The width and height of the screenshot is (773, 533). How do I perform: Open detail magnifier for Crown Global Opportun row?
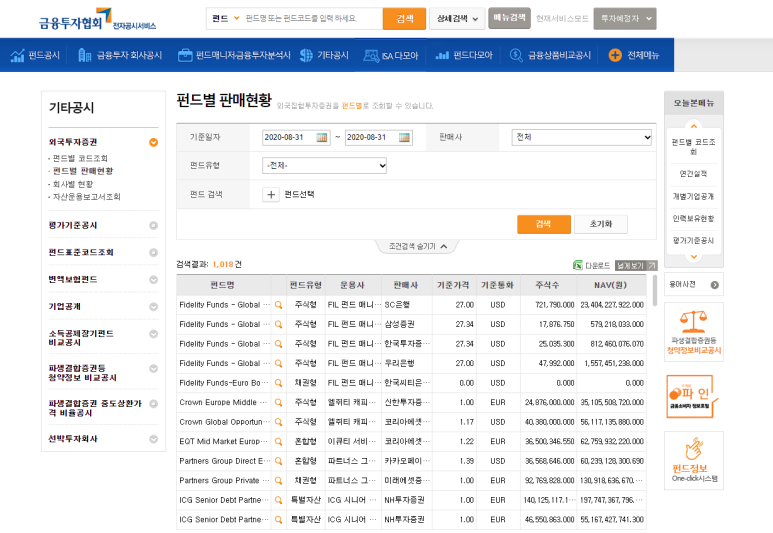coord(279,422)
